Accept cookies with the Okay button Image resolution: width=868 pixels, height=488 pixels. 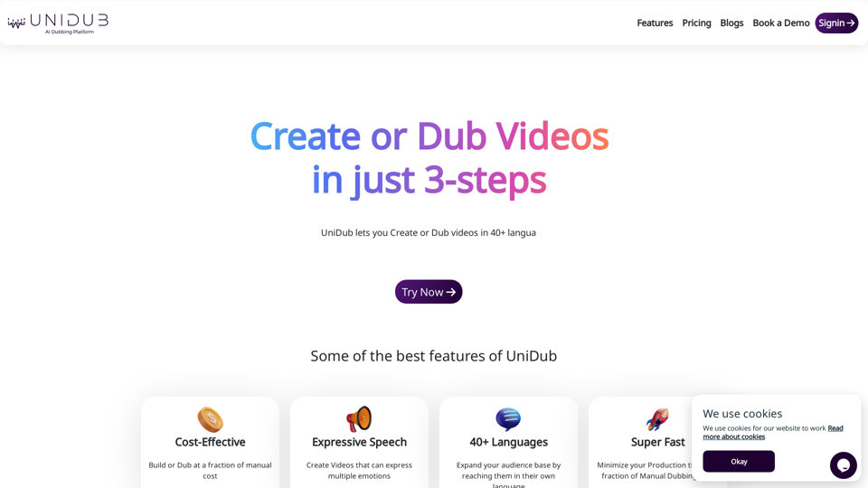(x=739, y=461)
